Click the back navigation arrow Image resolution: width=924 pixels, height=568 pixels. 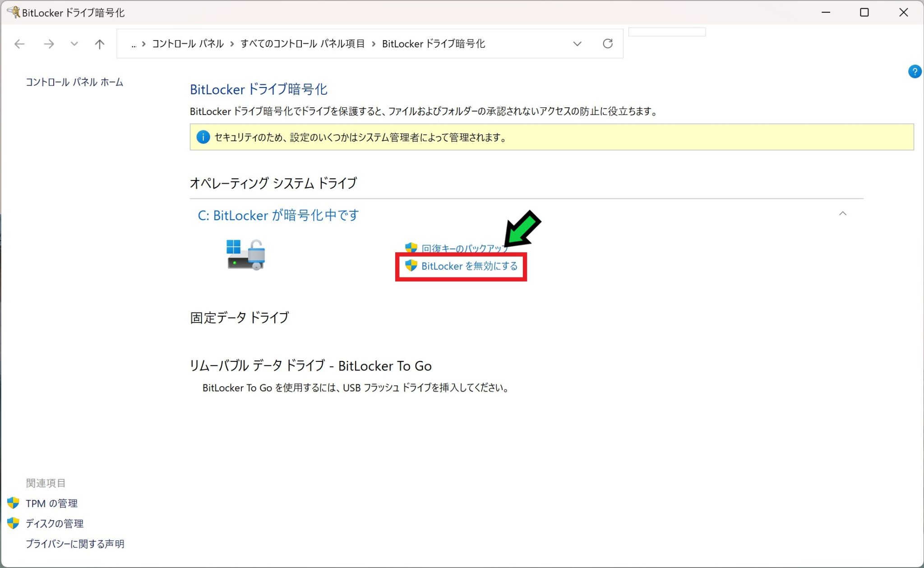coord(19,43)
